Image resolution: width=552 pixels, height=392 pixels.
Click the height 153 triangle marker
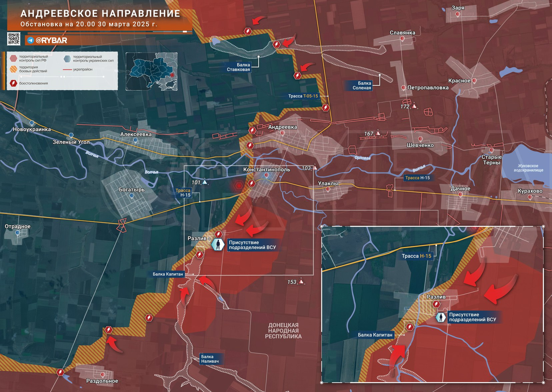tap(301, 282)
